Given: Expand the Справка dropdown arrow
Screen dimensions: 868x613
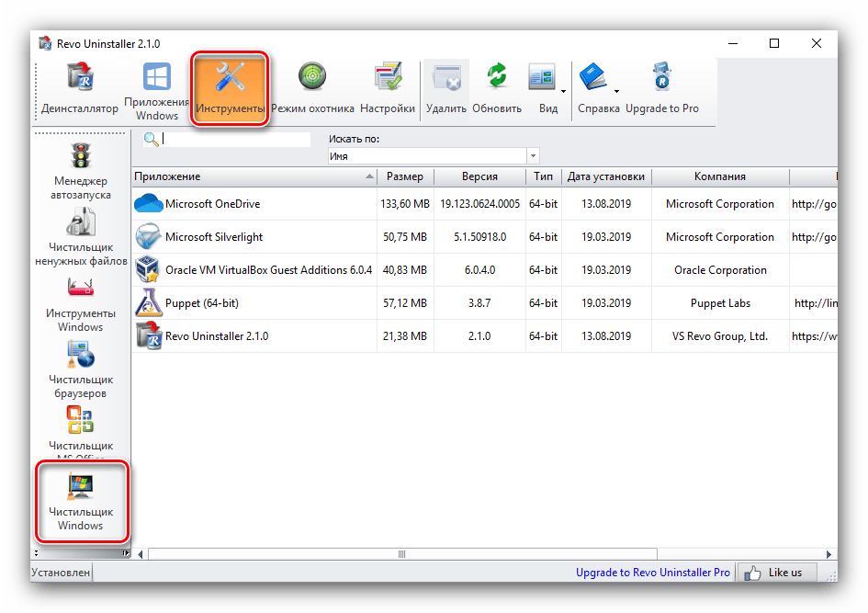Looking at the screenshot, I should click(x=616, y=91).
